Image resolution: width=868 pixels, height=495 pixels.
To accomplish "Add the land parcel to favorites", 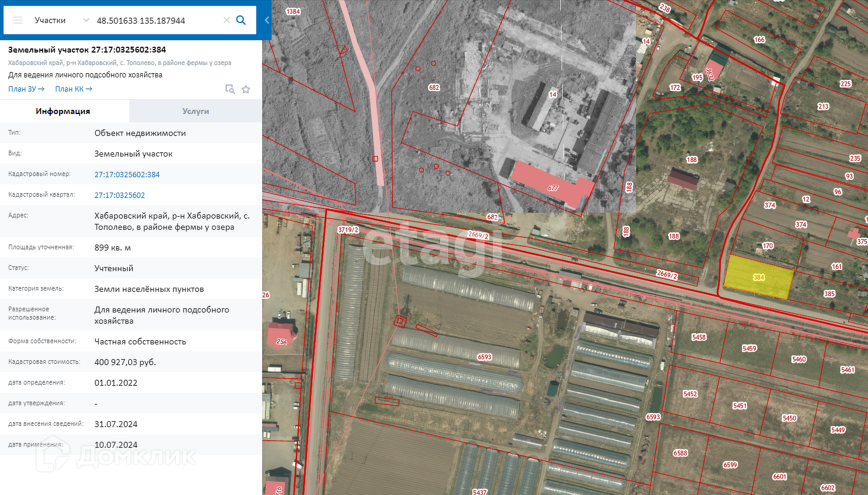I will [x=246, y=89].
